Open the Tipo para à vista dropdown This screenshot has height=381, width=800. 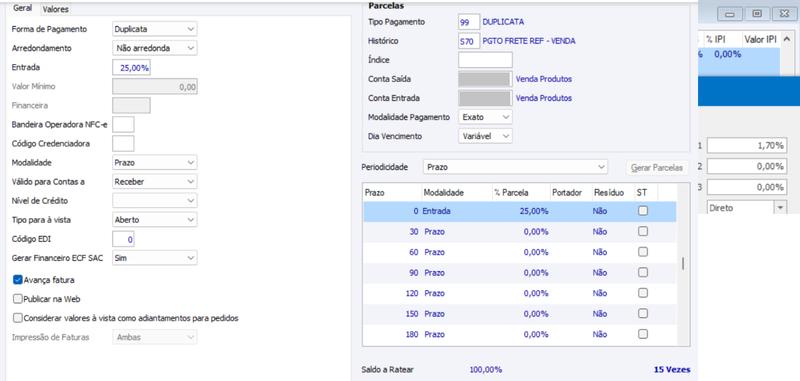click(x=155, y=220)
